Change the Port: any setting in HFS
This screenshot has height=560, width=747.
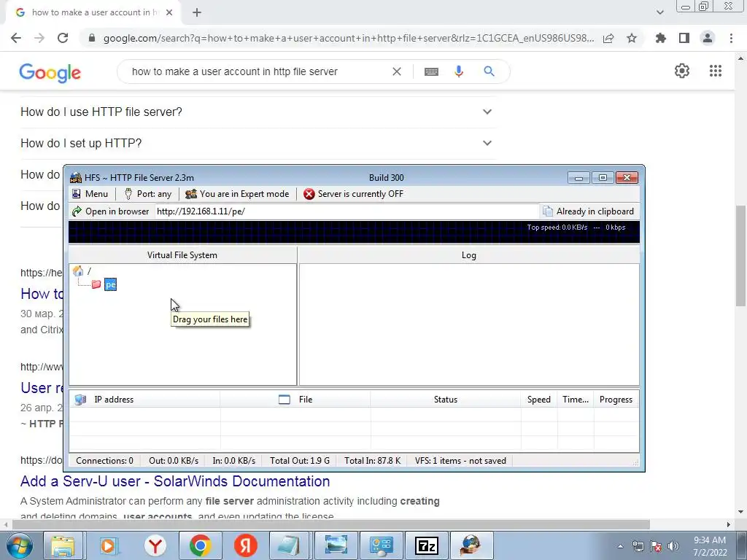pyautogui.click(x=147, y=194)
